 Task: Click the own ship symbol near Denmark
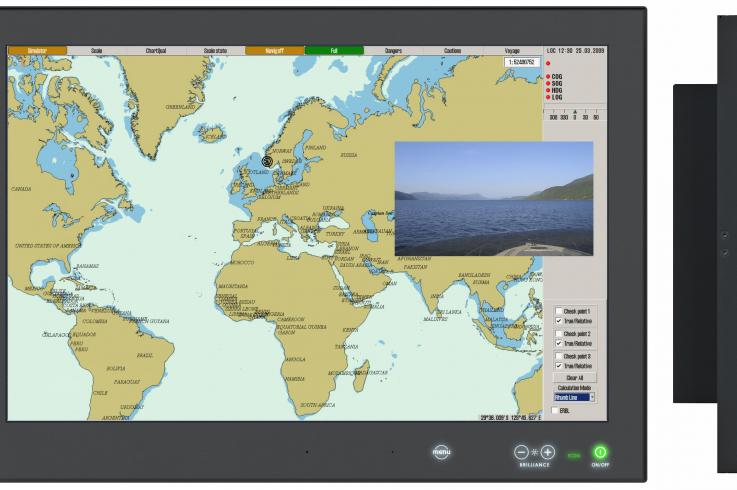point(267,161)
